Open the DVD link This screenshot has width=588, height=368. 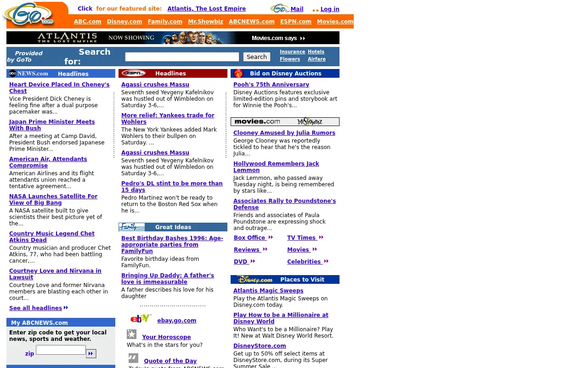click(241, 262)
